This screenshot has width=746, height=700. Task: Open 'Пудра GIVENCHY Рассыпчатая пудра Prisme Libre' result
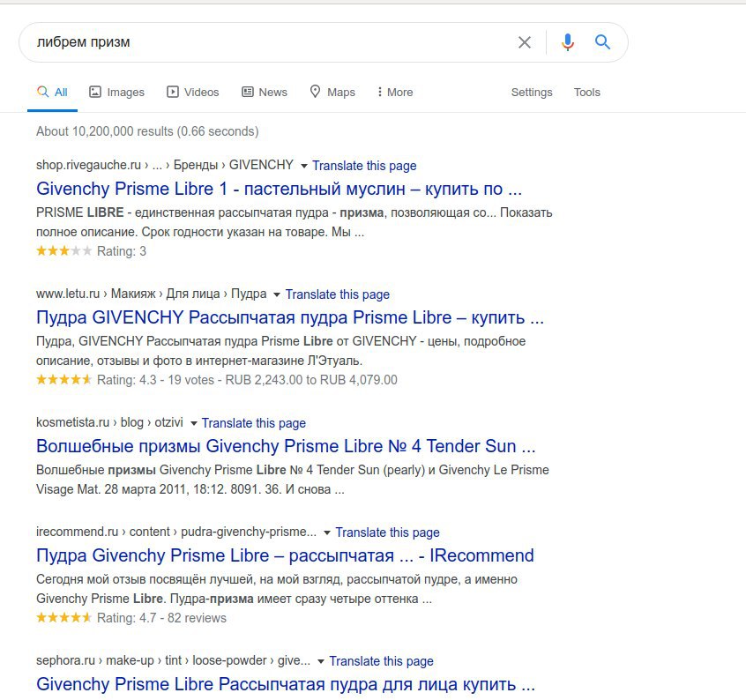[x=290, y=317]
